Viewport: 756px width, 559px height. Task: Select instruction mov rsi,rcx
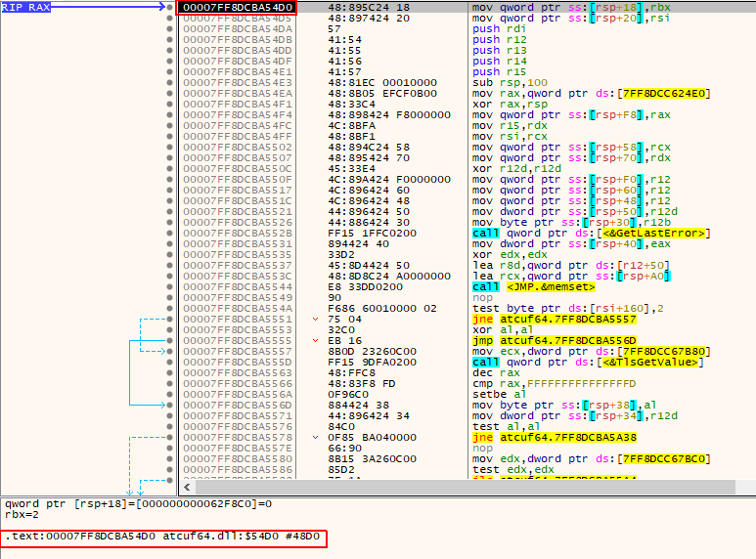510,137
